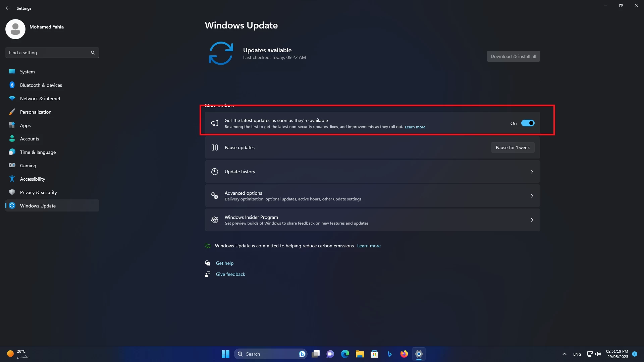Click the notification badge in tray
The image size is (644, 362).
coord(635,354)
